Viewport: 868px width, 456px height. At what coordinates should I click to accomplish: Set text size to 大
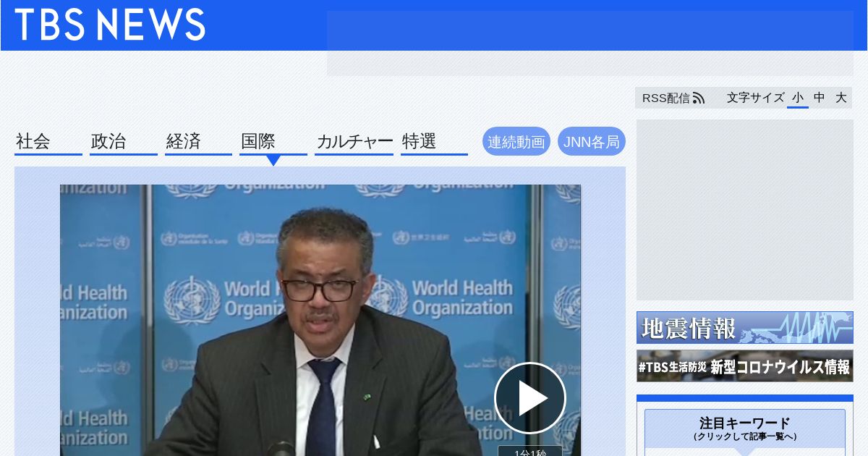click(x=841, y=98)
